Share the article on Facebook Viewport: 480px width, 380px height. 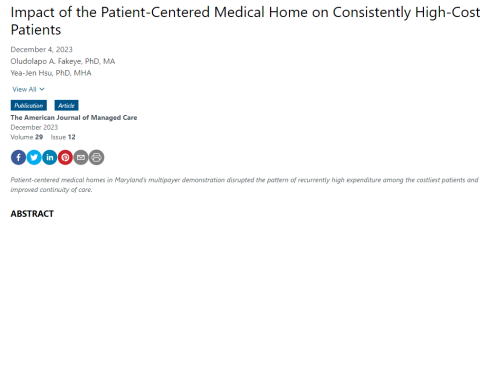[18, 157]
